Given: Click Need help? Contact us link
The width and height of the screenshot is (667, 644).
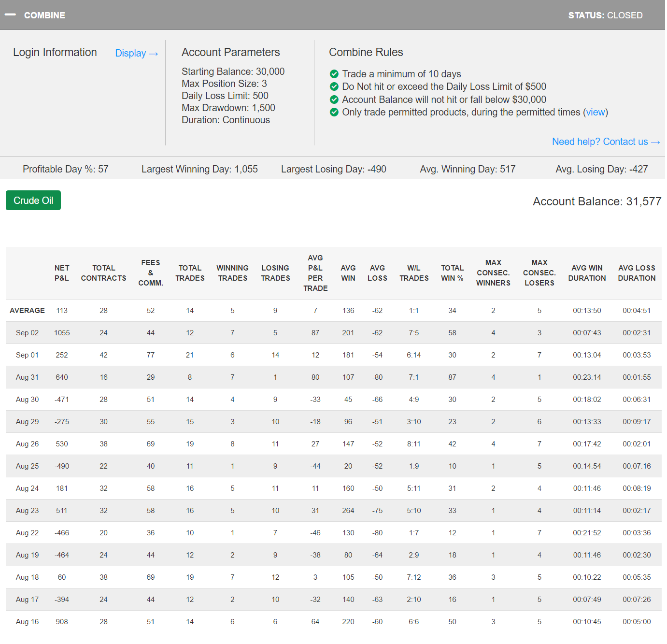Looking at the screenshot, I should tap(605, 142).
